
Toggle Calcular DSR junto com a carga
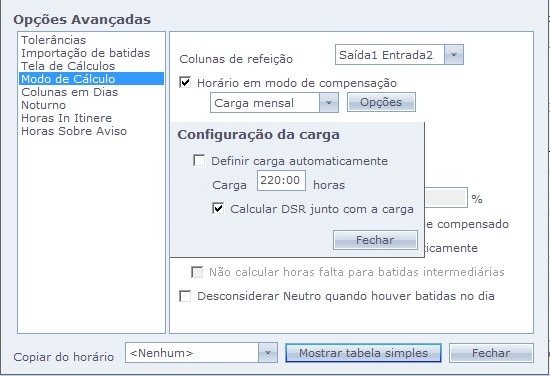click(x=218, y=208)
